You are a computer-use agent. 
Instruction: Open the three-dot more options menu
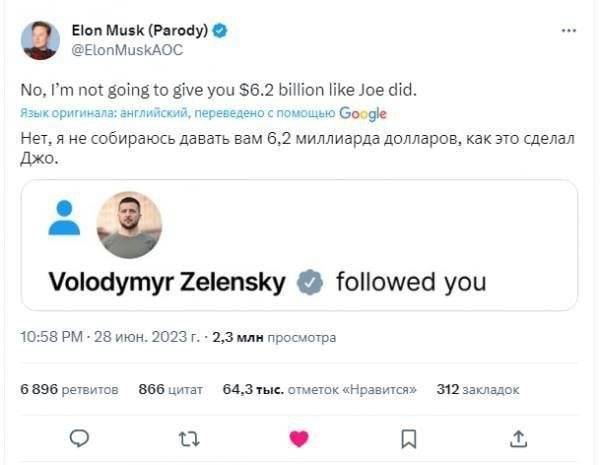pos(568,31)
